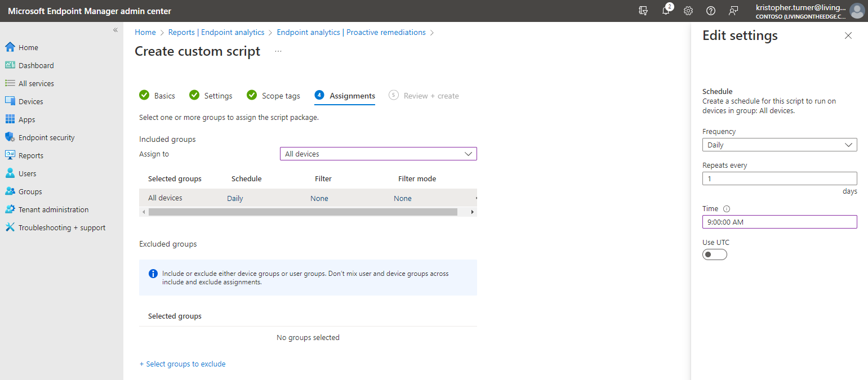Collapse the left navigation sidebar
The width and height of the screenshot is (868, 380).
tap(115, 30)
